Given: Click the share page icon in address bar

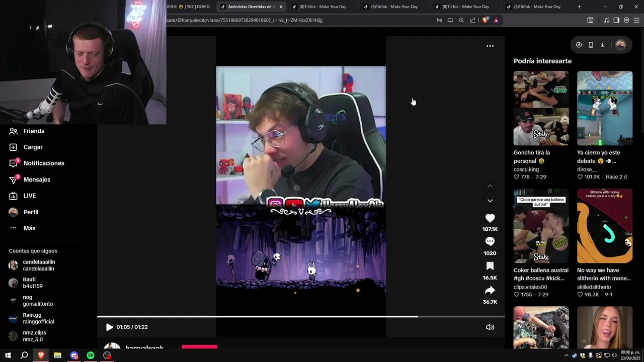Looking at the screenshot, I should click(472, 20).
